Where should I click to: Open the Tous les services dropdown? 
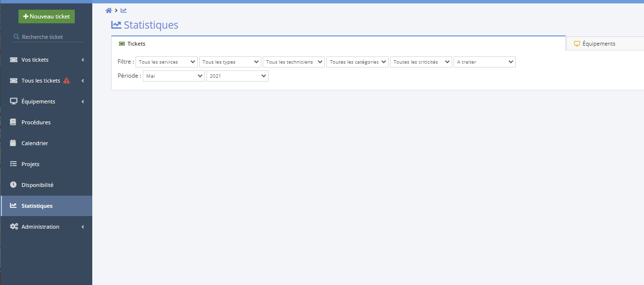click(167, 62)
